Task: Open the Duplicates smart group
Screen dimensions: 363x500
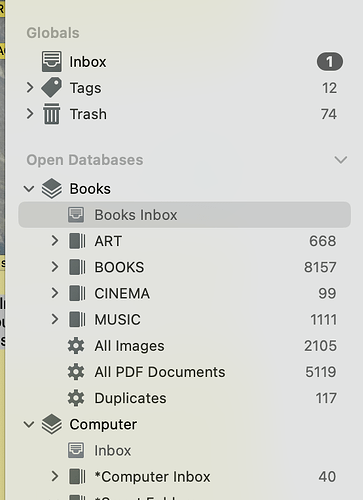Action: pyautogui.click(x=130, y=398)
